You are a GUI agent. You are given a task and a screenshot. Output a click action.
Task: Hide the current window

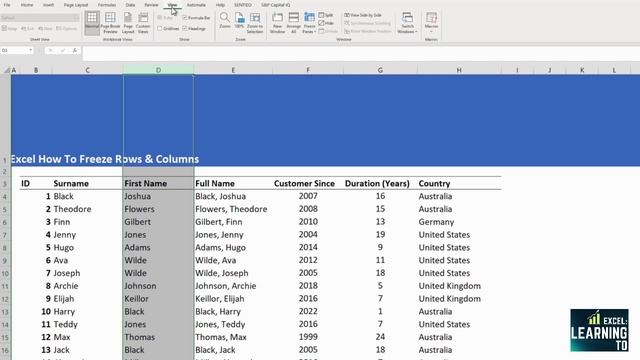(x=326, y=23)
